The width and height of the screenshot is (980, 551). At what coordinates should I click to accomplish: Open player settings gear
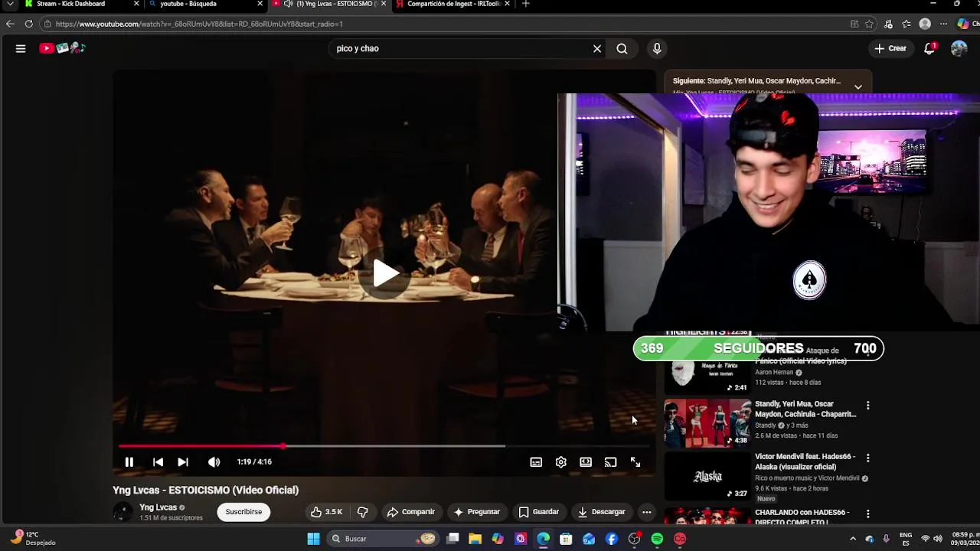tap(561, 462)
